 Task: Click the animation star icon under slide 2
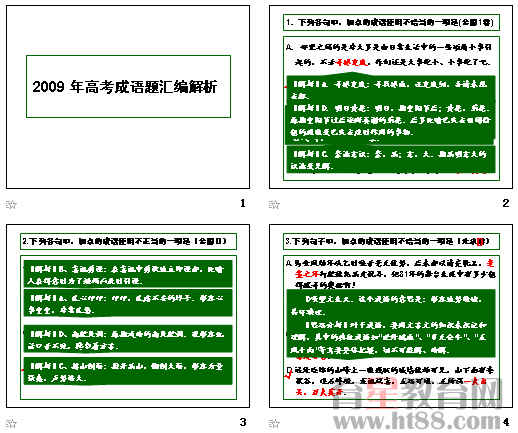[x=274, y=204]
